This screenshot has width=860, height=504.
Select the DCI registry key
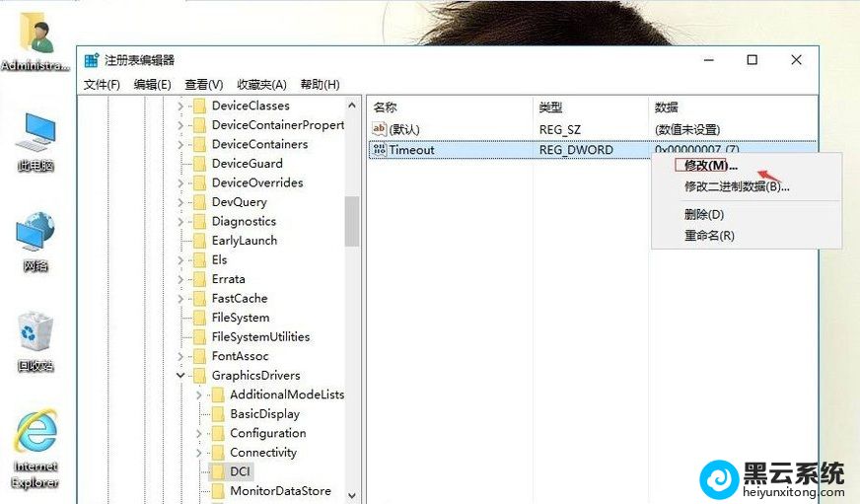click(240, 471)
